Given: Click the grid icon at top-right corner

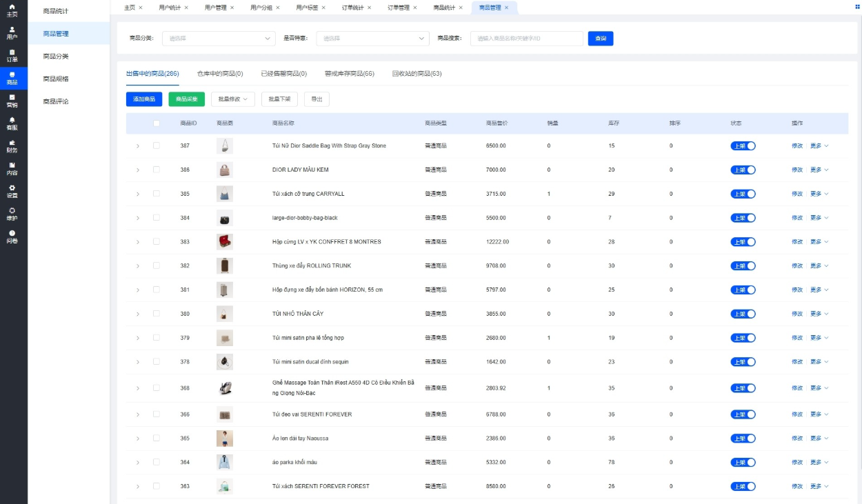Looking at the screenshot, I should [857, 7].
